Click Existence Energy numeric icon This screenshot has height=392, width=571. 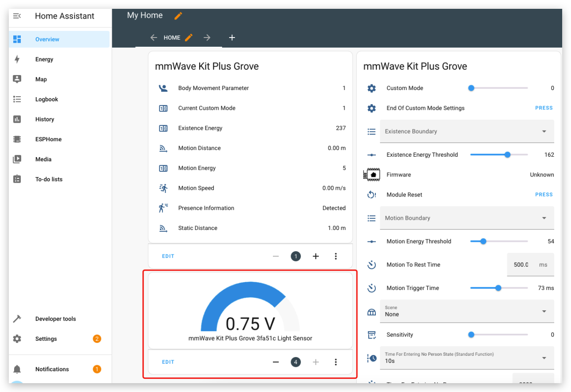pyautogui.click(x=163, y=128)
